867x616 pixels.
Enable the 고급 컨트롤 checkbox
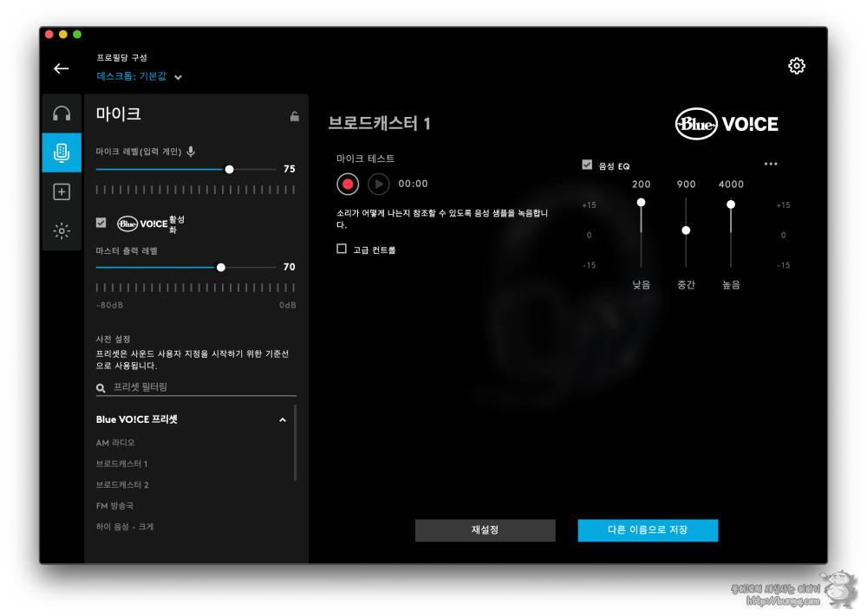pos(342,249)
